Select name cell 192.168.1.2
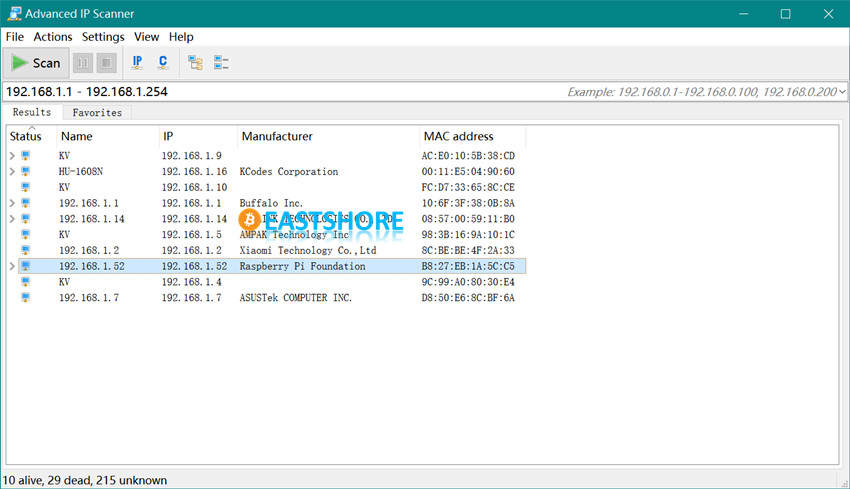The width and height of the screenshot is (850, 489). 89,250
